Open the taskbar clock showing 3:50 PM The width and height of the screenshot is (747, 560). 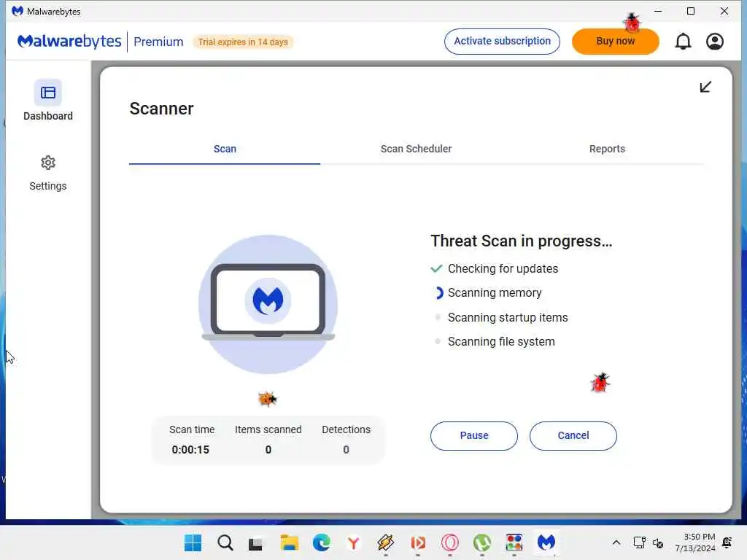click(695, 542)
